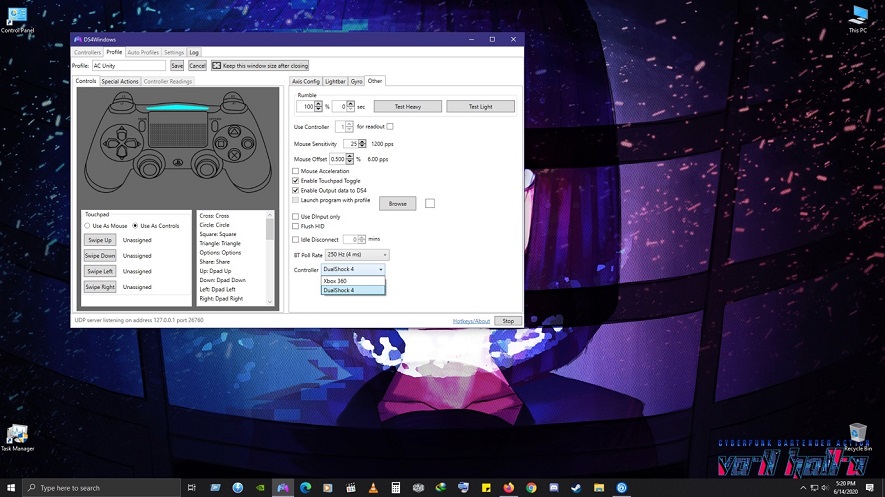Open the Special Actions tab
This screenshot has width=885, height=497.
[120, 81]
